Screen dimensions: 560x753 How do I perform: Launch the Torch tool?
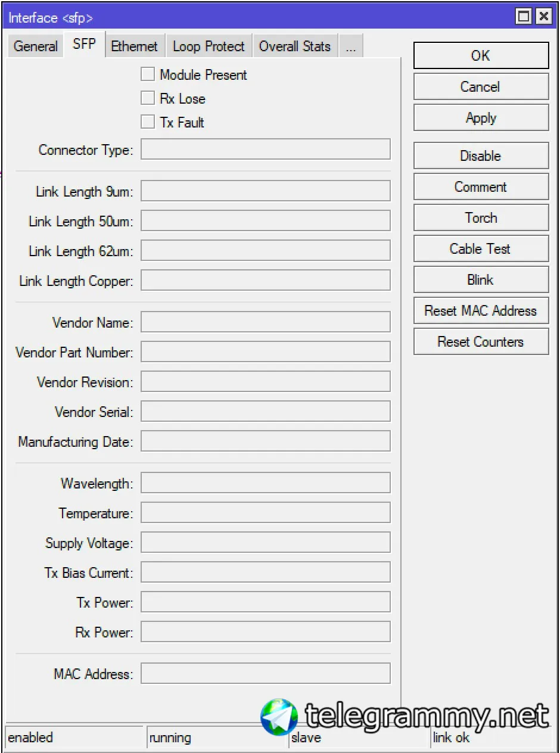tap(481, 217)
